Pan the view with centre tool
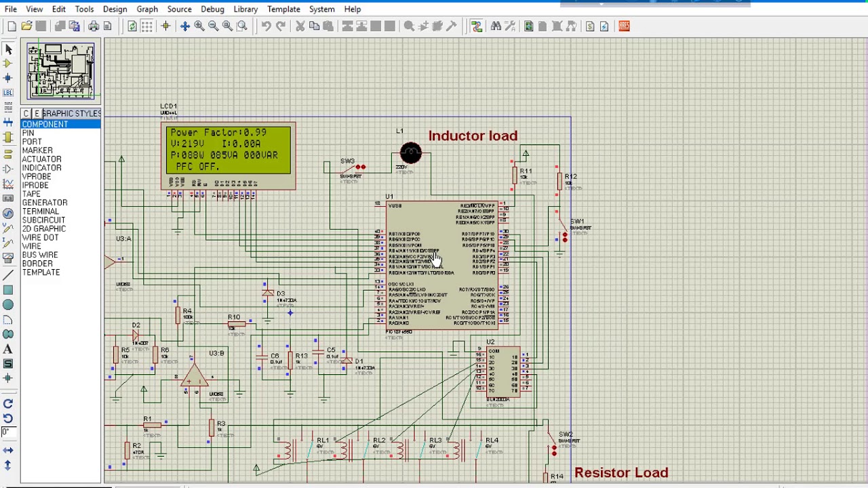868x488 pixels. pyautogui.click(x=184, y=26)
